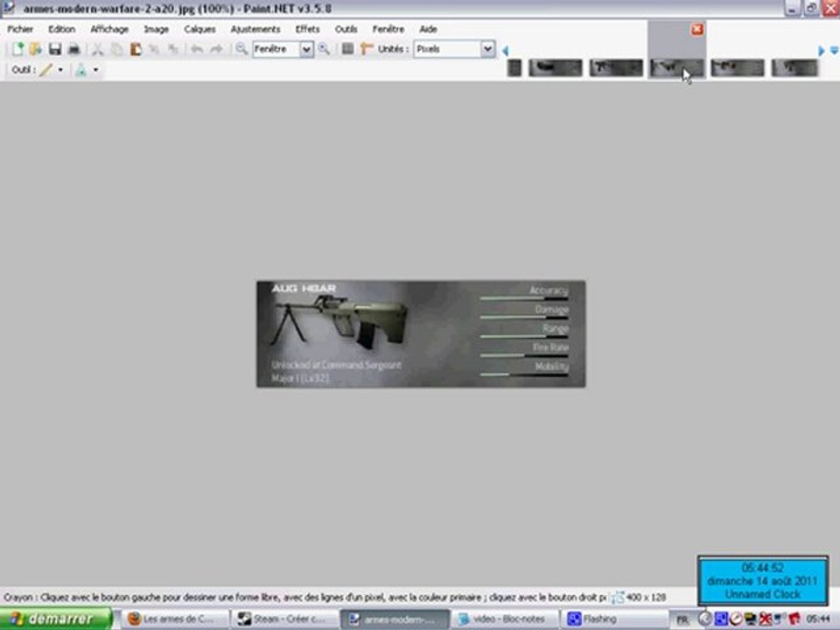Save the image with the floppy disk icon
The height and width of the screenshot is (630, 840).
click(x=54, y=49)
